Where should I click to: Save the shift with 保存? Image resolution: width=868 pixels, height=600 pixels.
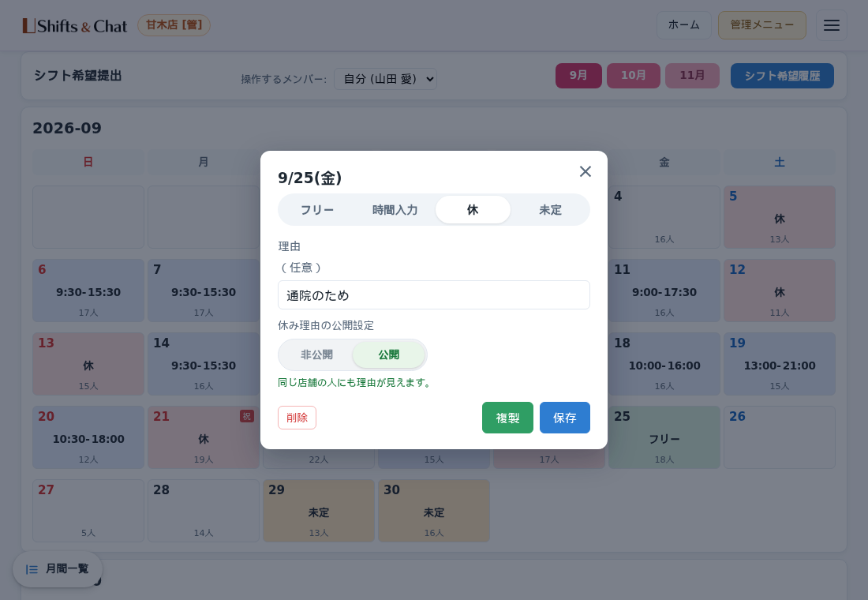[565, 418]
